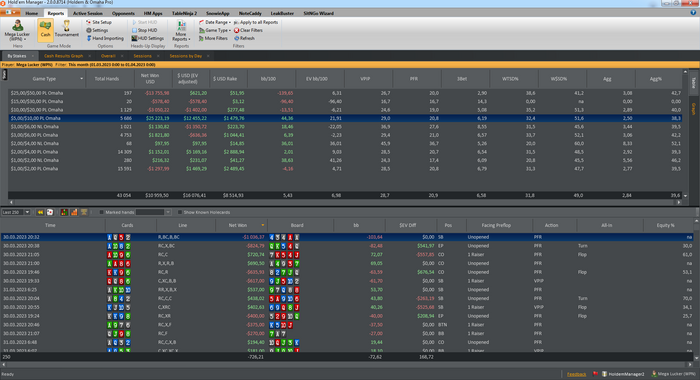Open More Filters
Image resolution: width=700 pixels, height=380 pixels.
(x=213, y=38)
